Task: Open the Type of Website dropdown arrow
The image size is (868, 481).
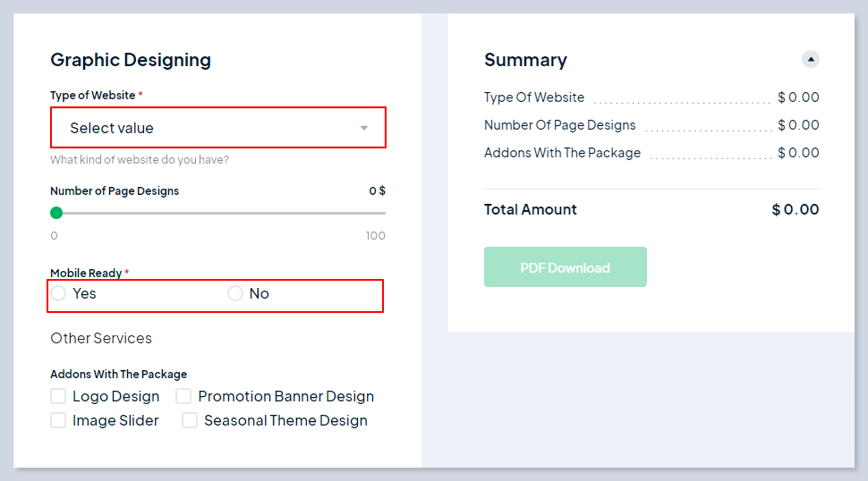Action: [x=364, y=128]
